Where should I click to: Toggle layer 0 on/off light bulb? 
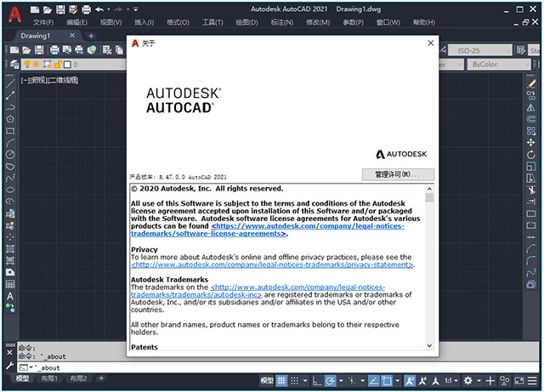pos(27,65)
